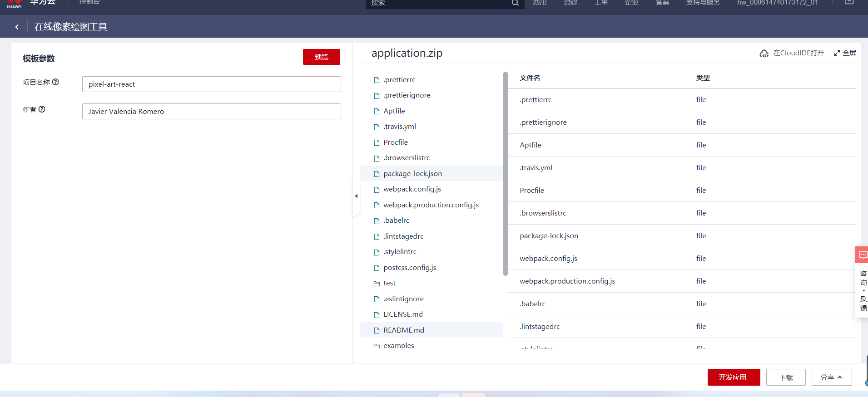The width and height of the screenshot is (868, 397).
Task: Click the file tree vertical scrollbar
Action: click(x=505, y=174)
